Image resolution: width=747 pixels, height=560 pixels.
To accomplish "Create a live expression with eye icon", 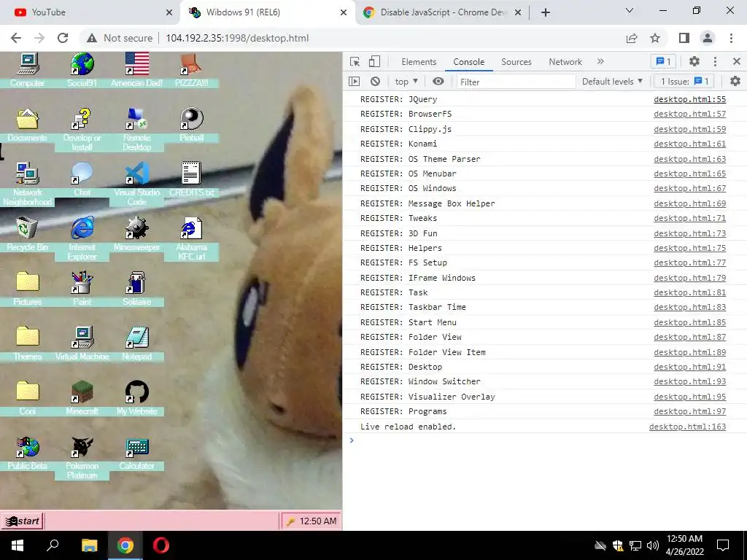I will point(438,82).
